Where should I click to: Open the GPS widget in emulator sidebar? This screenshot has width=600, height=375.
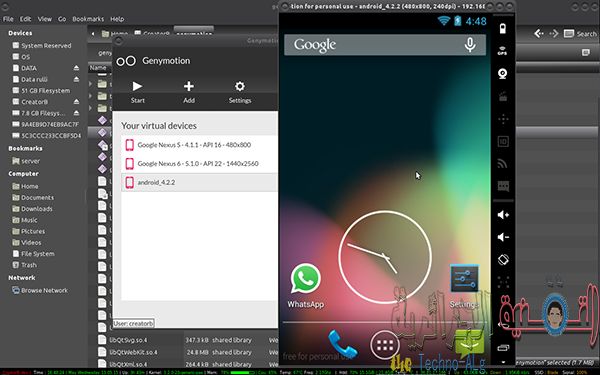[x=503, y=51]
